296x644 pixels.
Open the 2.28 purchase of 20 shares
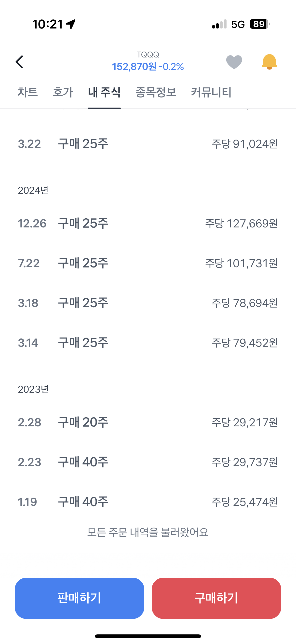click(x=148, y=422)
